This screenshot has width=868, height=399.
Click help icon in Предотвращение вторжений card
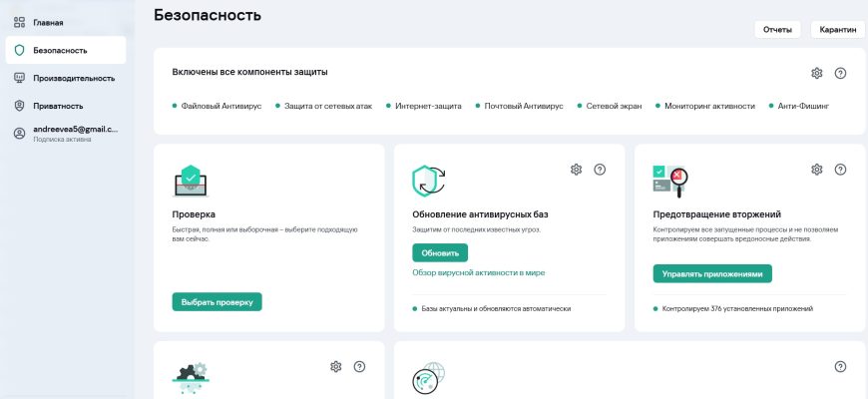click(x=840, y=170)
